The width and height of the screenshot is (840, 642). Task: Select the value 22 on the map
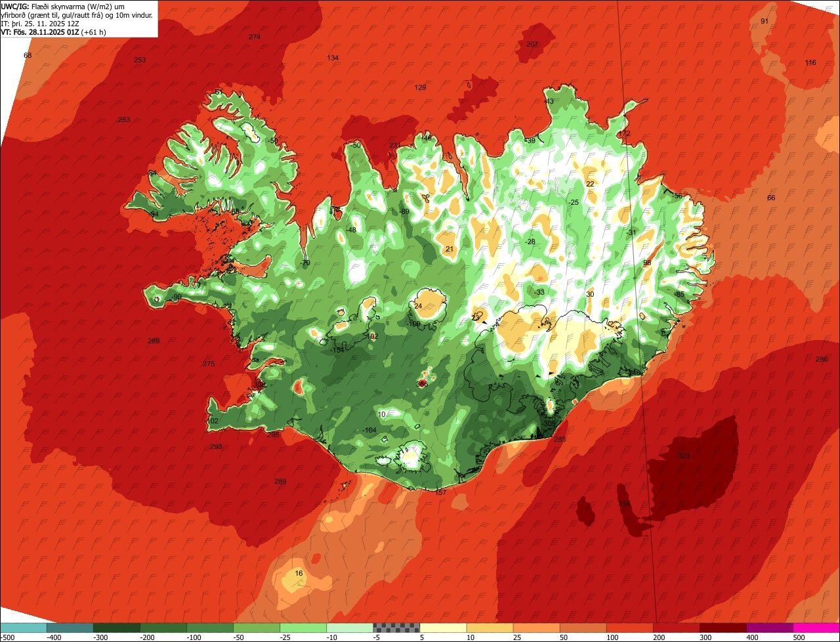(x=590, y=184)
